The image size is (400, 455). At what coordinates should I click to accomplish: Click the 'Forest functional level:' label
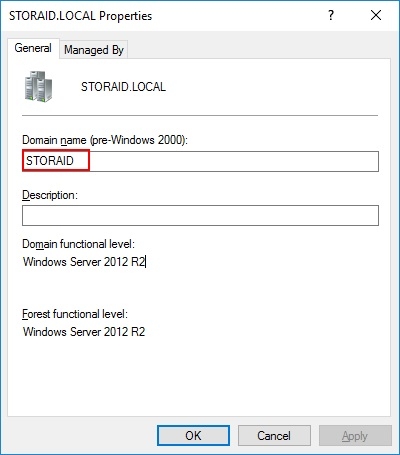tap(75, 314)
